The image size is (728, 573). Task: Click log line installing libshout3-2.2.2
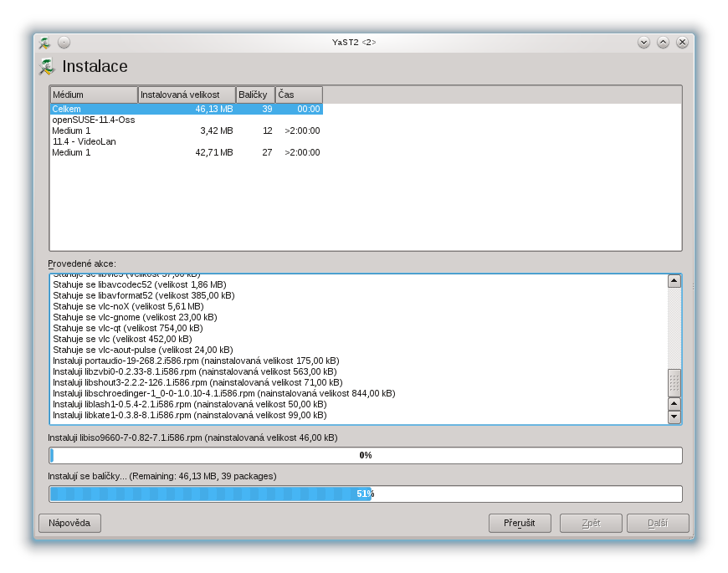pyautogui.click(x=197, y=383)
